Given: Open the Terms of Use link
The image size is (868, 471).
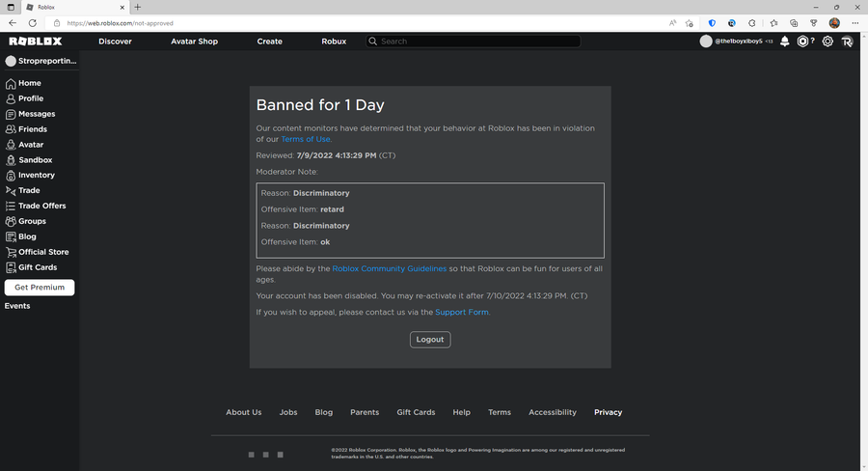Looking at the screenshot, I should pyautogui.click(x=306, y=139).
